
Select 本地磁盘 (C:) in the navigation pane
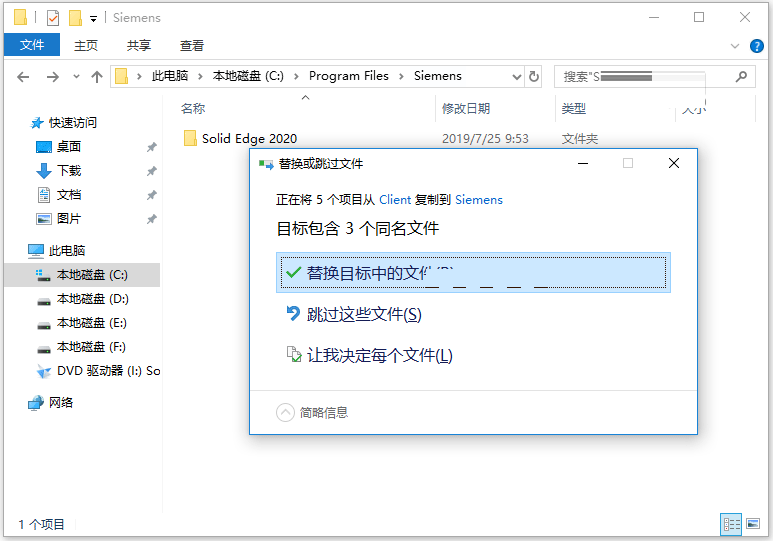(x=92, y=275)
